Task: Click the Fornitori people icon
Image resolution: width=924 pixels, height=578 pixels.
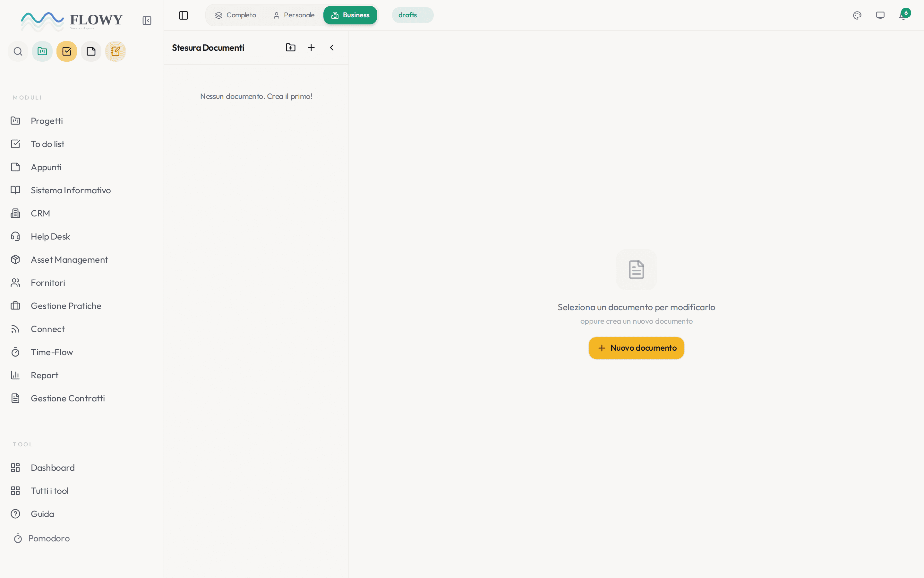Action: pos(15,283)
